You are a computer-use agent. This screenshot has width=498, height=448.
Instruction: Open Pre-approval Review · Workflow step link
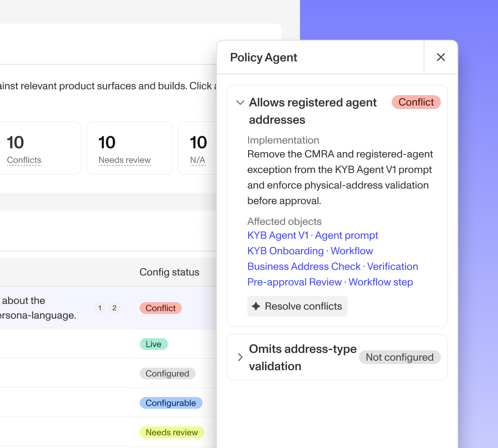click(330, 282)
